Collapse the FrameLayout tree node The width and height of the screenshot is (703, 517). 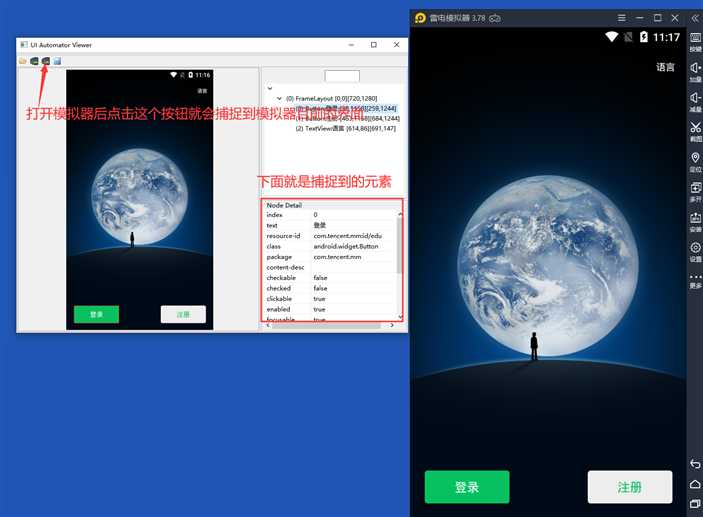279,98
